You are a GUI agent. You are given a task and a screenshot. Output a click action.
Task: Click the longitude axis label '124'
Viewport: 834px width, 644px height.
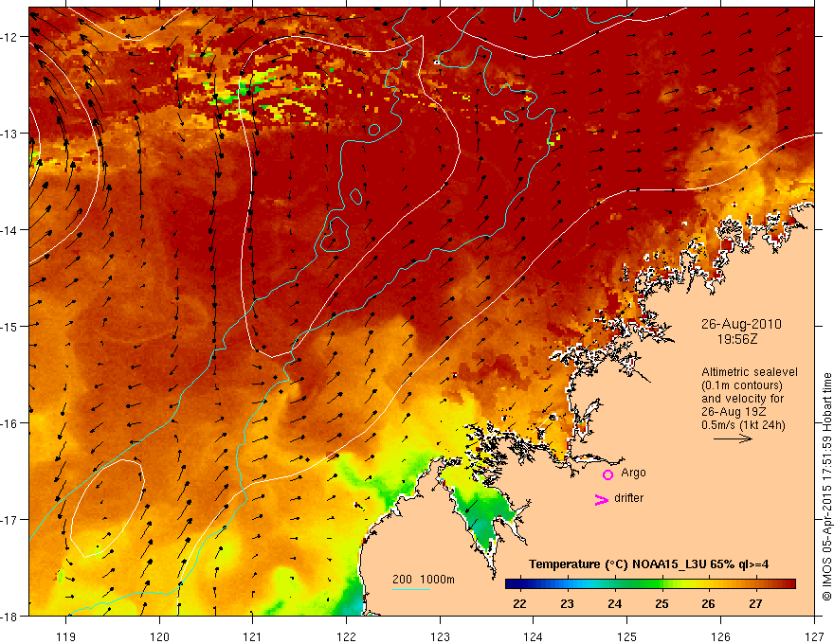[x=534, y=636]
